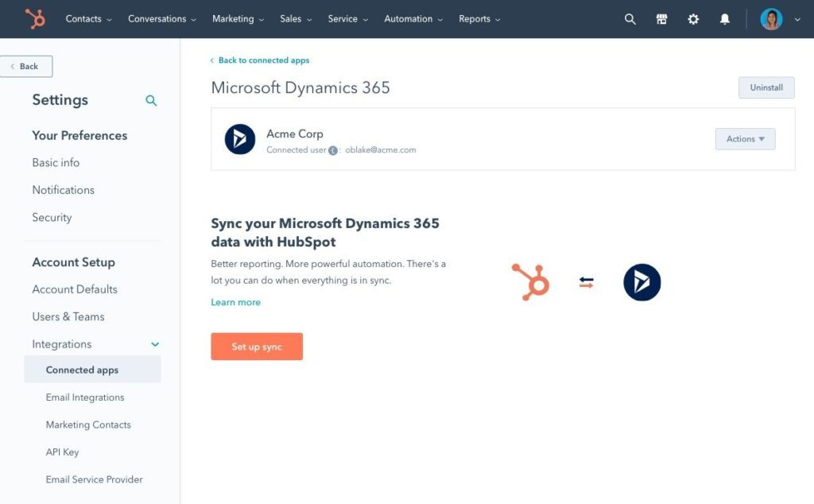Open the Actions dropdown on Acme Corp card
Screen dimensions: 814x504
tap(744, 138)
